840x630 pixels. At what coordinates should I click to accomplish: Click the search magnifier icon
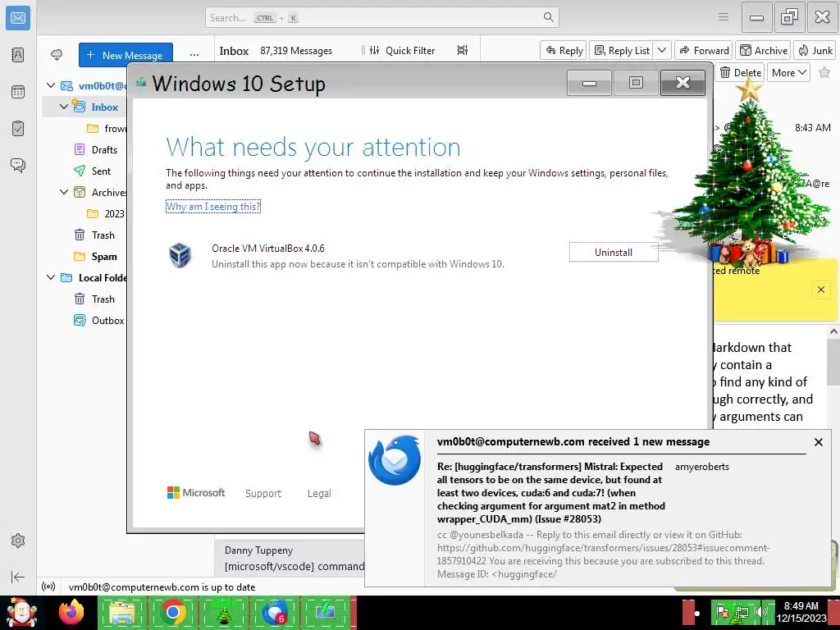point(548,17)
